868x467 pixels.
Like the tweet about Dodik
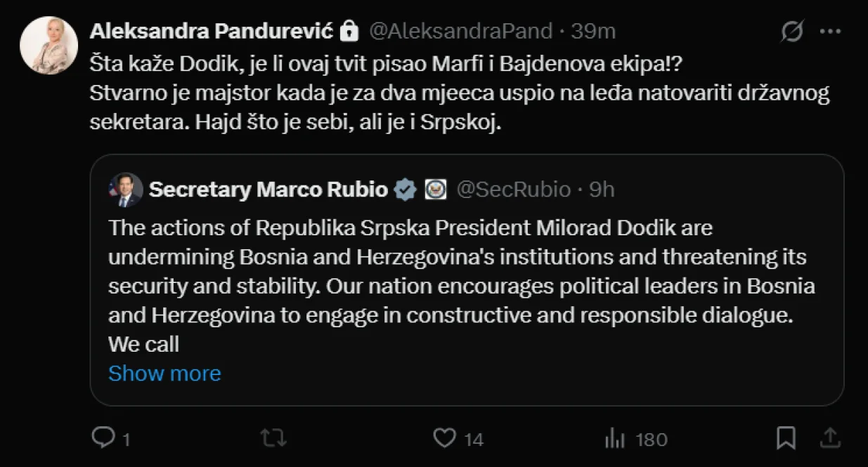[443, 438]
